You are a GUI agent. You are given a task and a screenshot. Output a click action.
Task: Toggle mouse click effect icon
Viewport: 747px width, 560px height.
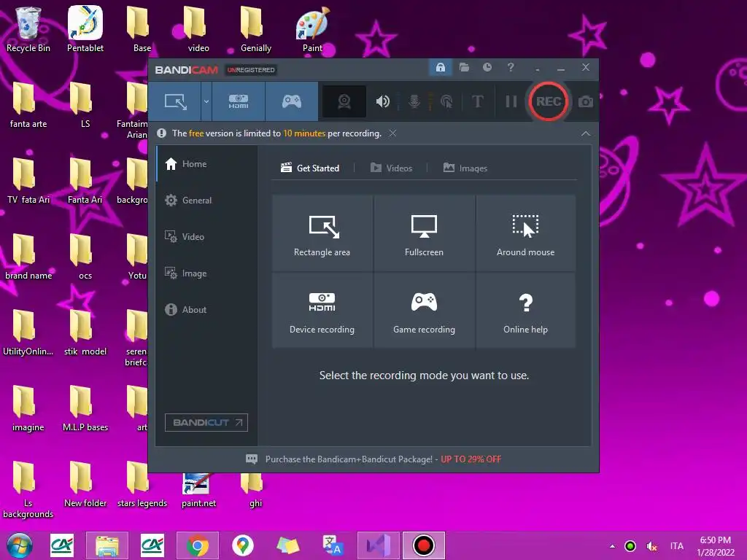[446, 101]
